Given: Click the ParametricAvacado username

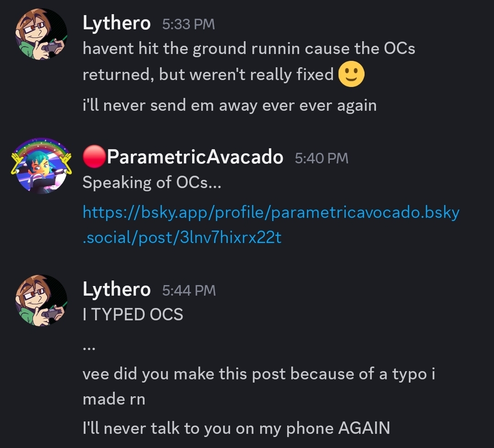Looking at the screenshot, I should point(195,157).
